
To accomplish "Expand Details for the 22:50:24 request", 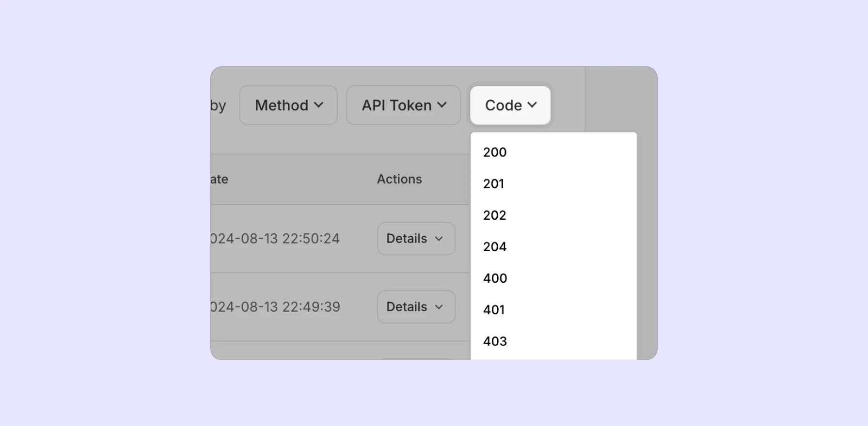I will point(416,239).
